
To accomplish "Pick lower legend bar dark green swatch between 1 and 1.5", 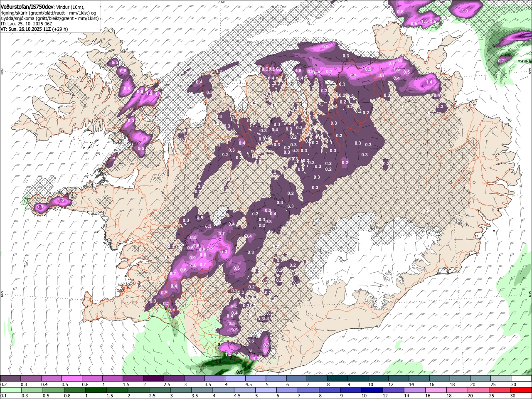I will pyautogui.click(x=95, y=390).
